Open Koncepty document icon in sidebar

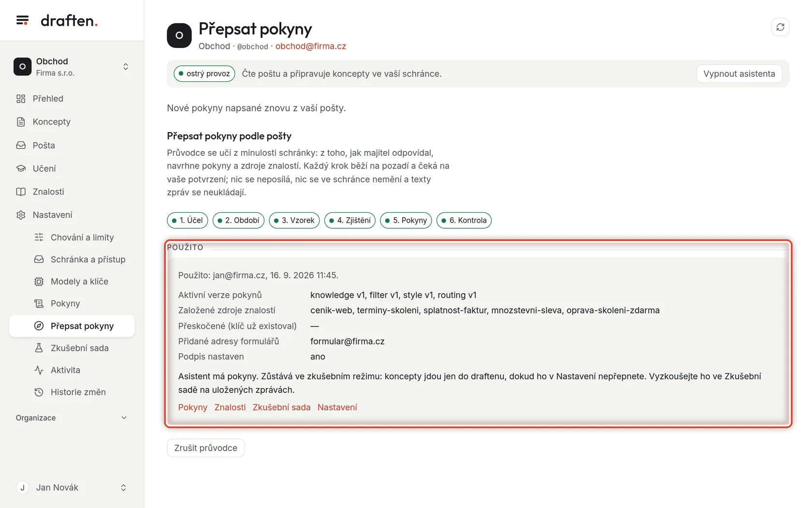point(21,122)
